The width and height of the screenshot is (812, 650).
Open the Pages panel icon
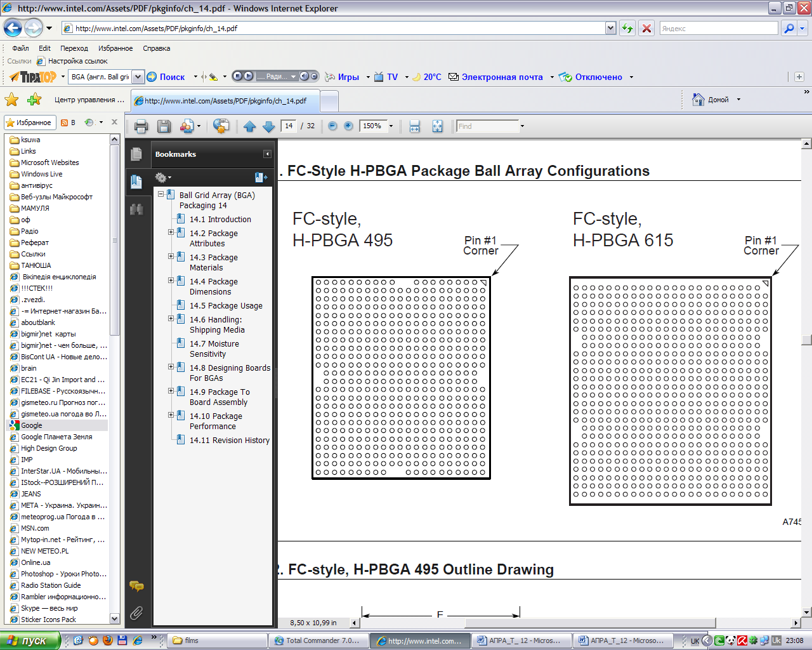coord(136,154)
